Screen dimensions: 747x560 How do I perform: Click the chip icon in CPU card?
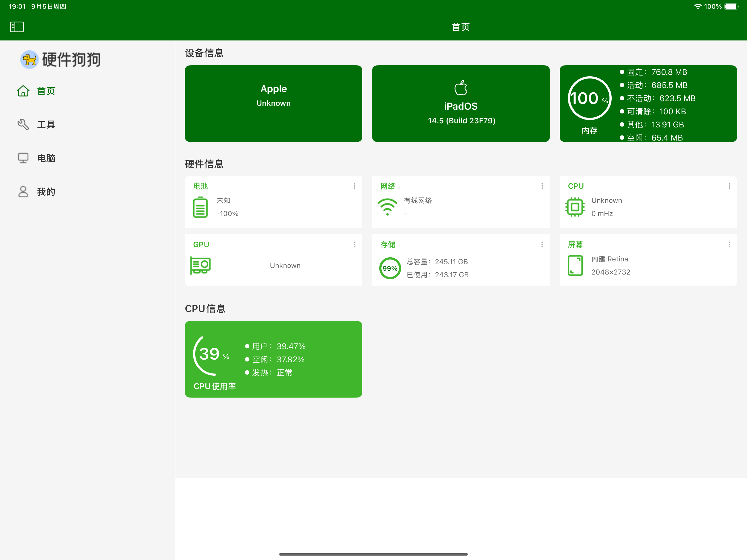click(x=575, y=207)
